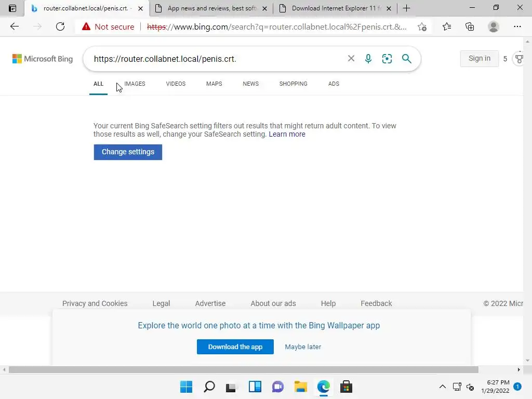Launch File Explorer from taskbar
The height and width of the screenshot is (399, 532).
(x=301, y=387)
